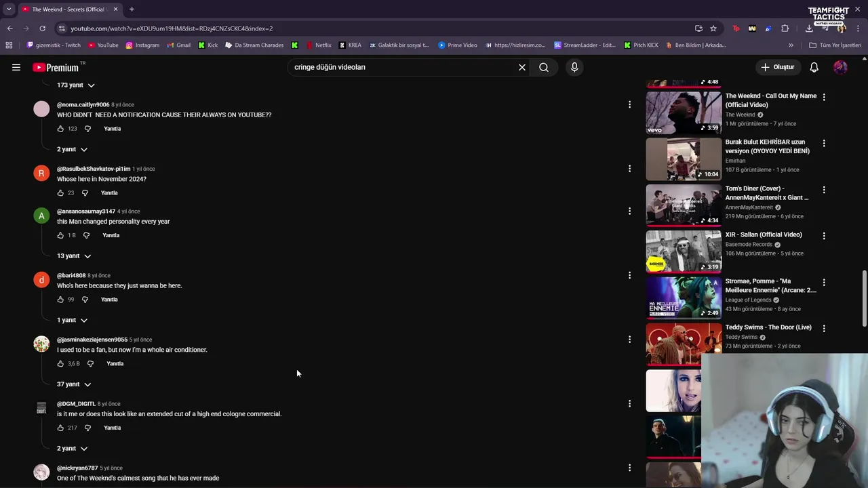
Task: Open @nickryan6787 channel link
Action: pyautogui.click(x=77, y=468)
